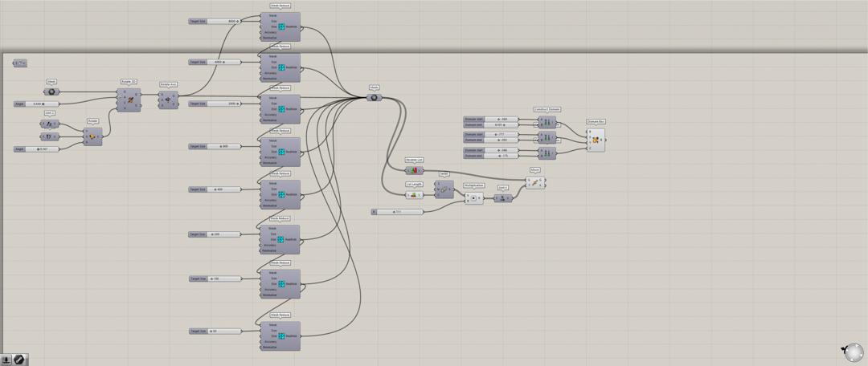Viewport: 868px width, 366px height.
Task: Click the Unit X vector component
Action: click(502, 198)
